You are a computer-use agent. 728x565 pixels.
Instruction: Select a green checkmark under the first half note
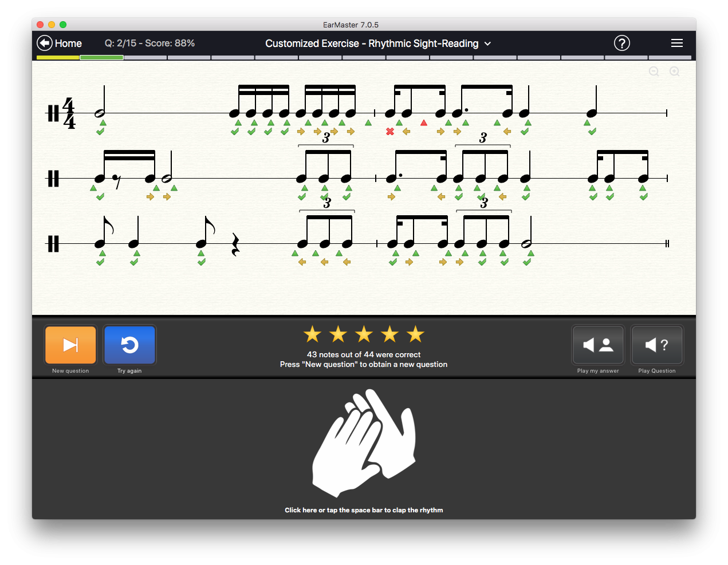tap(100, 131)
